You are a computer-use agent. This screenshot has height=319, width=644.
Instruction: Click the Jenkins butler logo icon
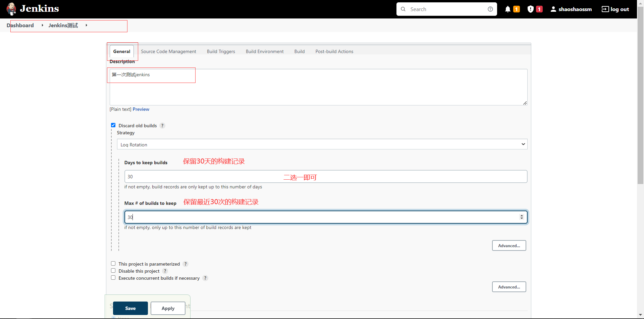click(11, 9)
